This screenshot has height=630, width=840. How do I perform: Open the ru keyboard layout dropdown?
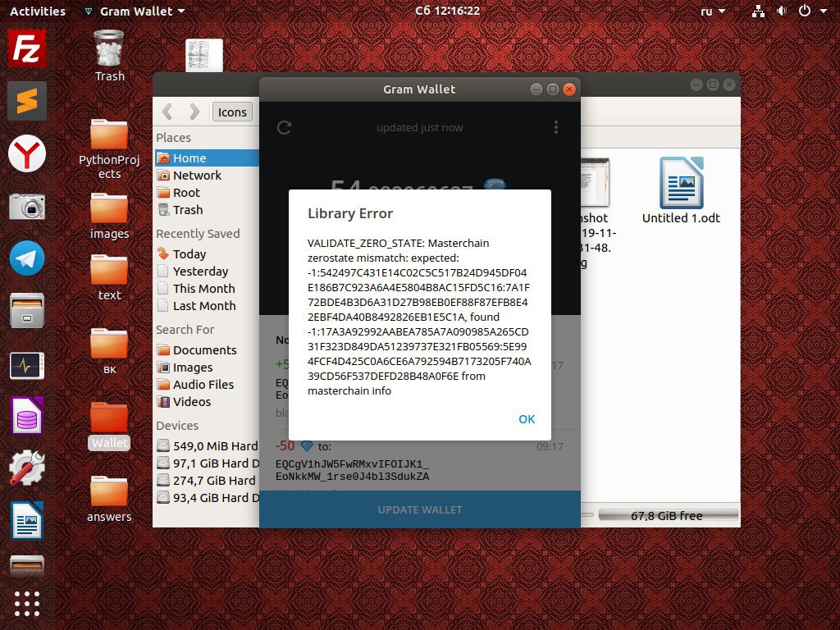click(713, 11)
